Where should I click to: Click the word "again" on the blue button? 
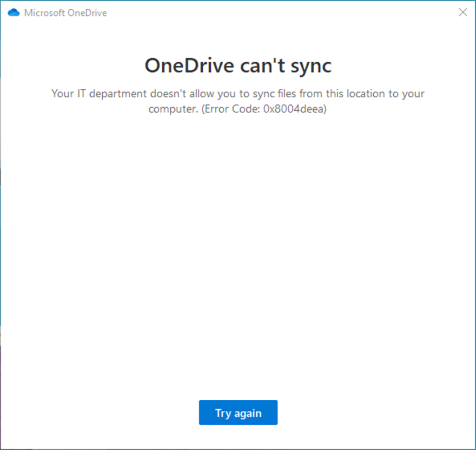coord(247,413)
